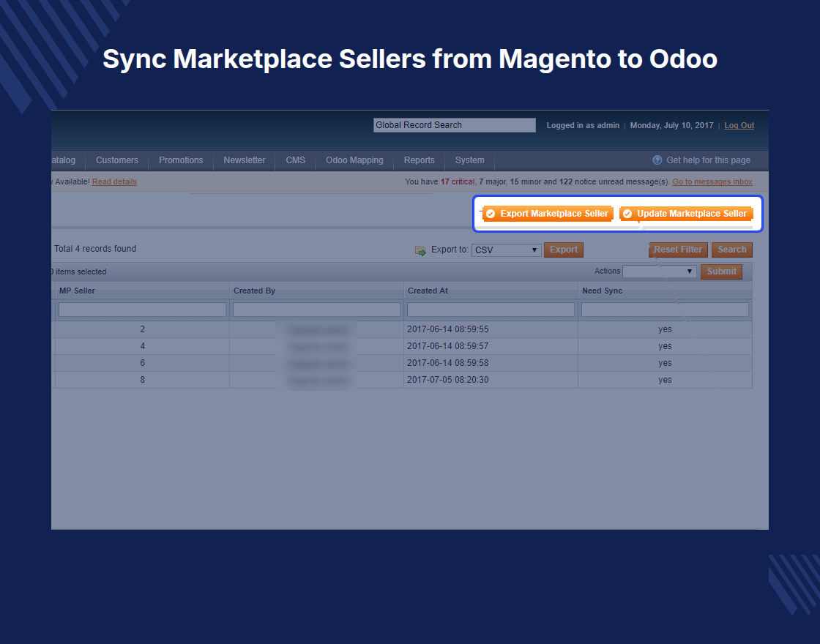Screen dimensions: 820x644
Task: Click MP Seller cell with value 4
Action: tap(142, 346)
